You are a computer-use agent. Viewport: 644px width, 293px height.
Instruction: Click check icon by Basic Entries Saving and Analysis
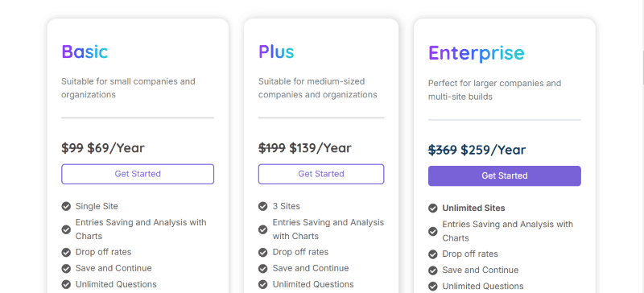66,229
